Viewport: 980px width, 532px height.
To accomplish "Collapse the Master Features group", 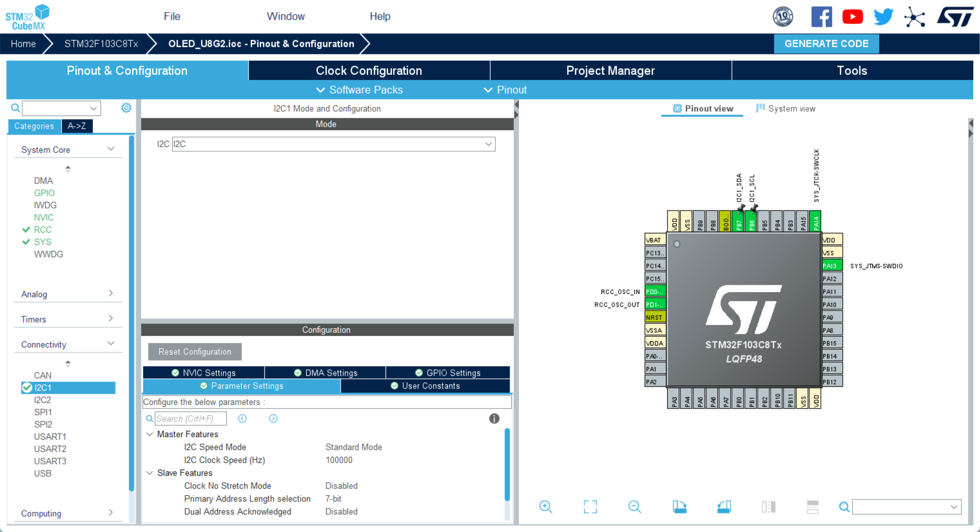I will click(x=150, y=434).
